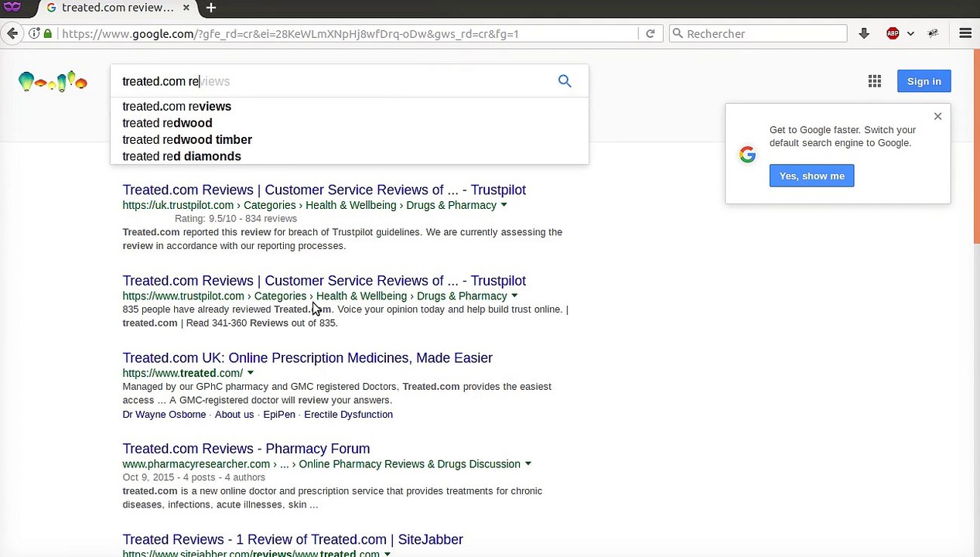This screenshot has width=980, height=557.
Task: Open Treated.com UK Online Prescription Medicines link
Action: 307,358
